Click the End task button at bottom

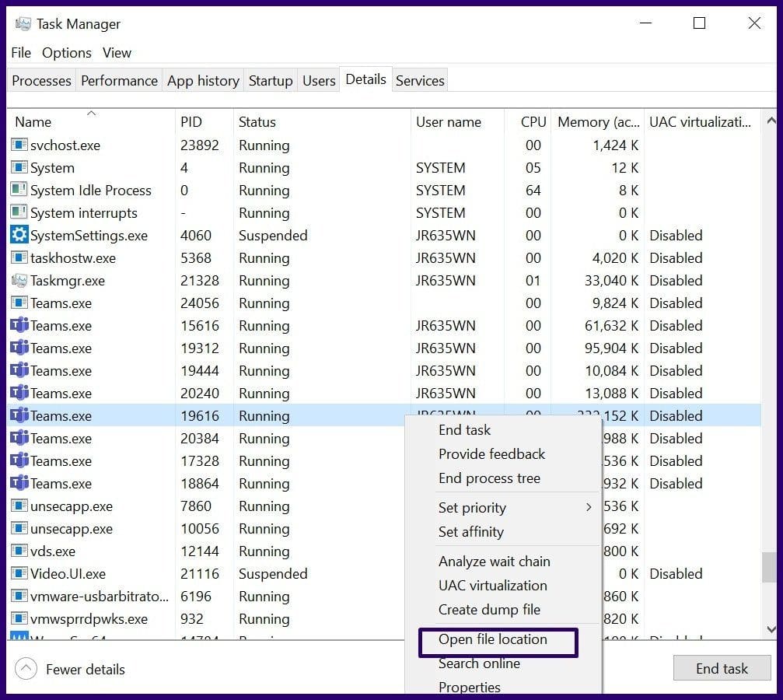pos(722,668)
